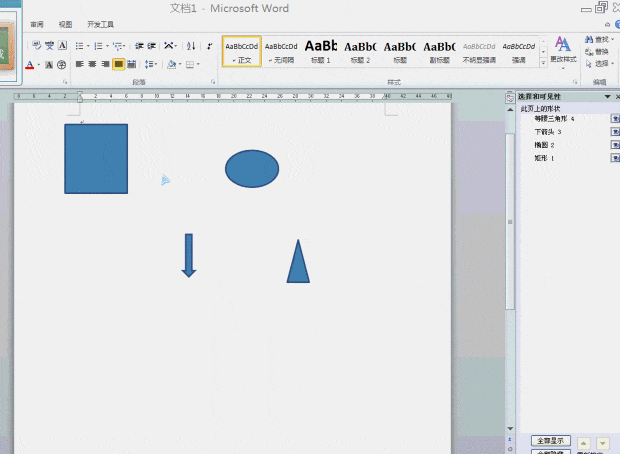Open the 视图 ribbon tab
Viewport: 620px width, 454px height.
coord(65,24)
